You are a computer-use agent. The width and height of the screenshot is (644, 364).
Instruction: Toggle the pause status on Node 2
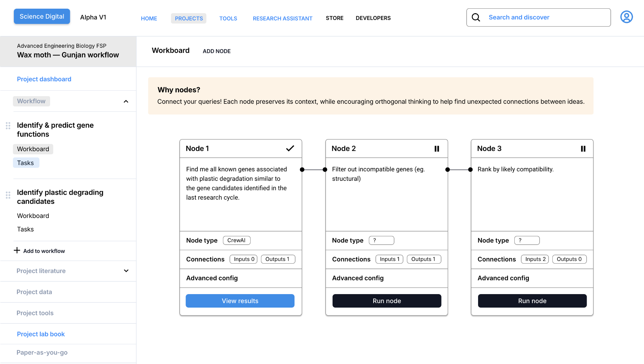[437, 148]
